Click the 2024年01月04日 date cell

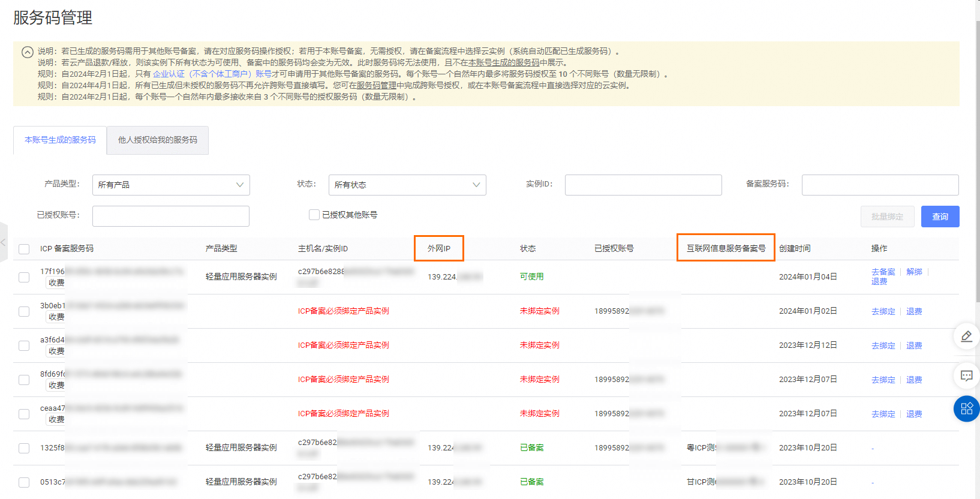808,276
